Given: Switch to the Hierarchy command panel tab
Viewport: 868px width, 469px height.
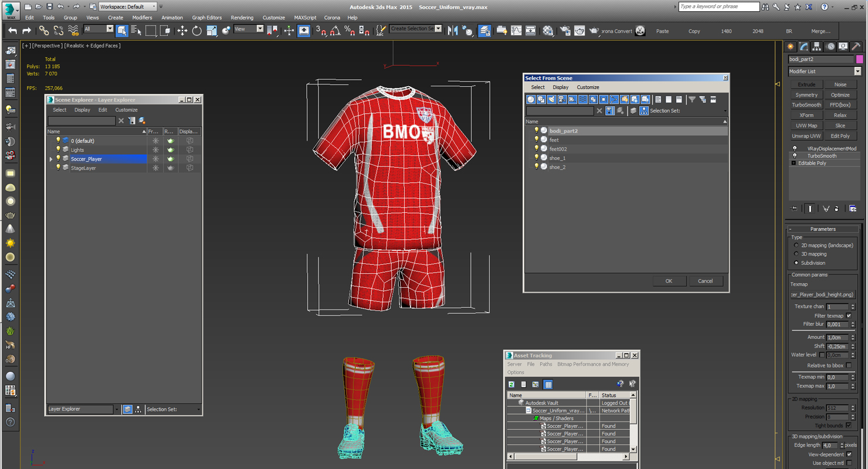Looking at the screenshot, I should pyautogui.click(x=817, y=46).
